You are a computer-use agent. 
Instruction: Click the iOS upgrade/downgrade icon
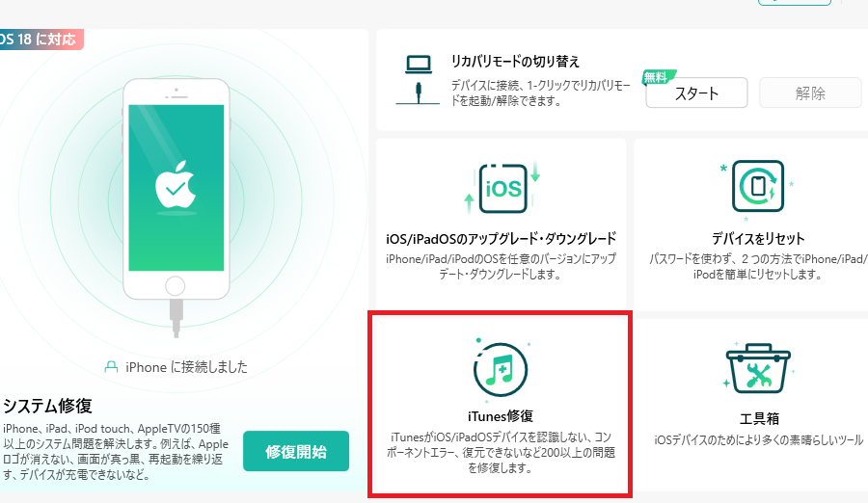coord(501,187)
